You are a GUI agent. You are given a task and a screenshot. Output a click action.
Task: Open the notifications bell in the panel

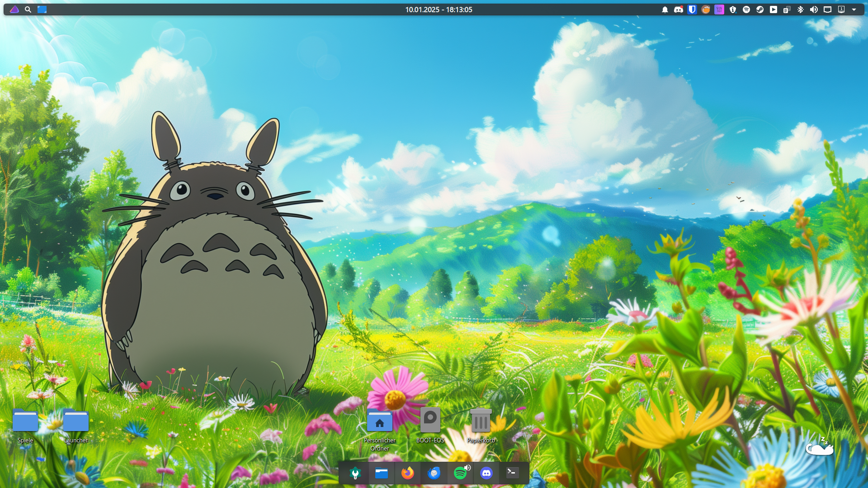pyautogui.click(x=665, y=9)
